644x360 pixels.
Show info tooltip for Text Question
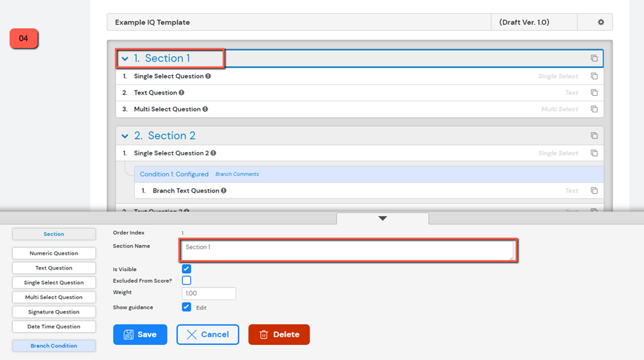(x=182, y=93)
